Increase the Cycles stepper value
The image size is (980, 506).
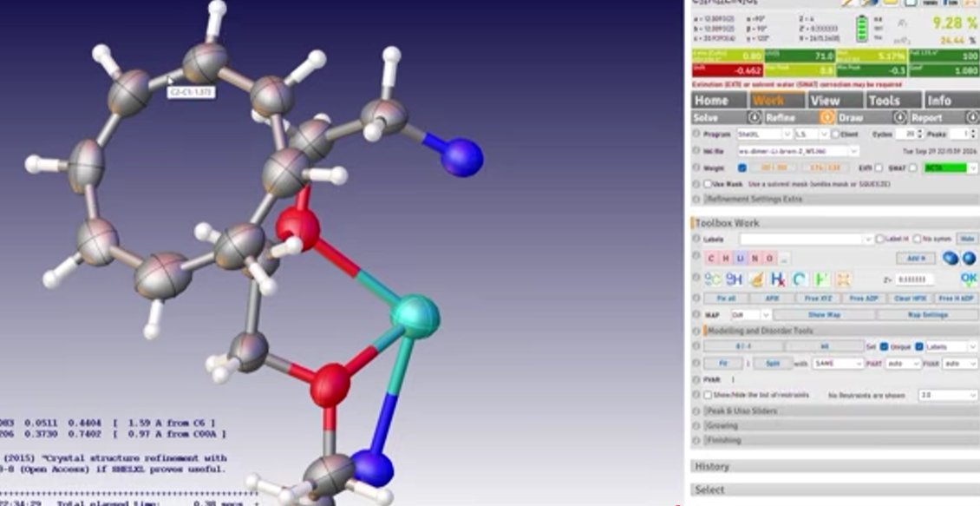click(922, 132)
